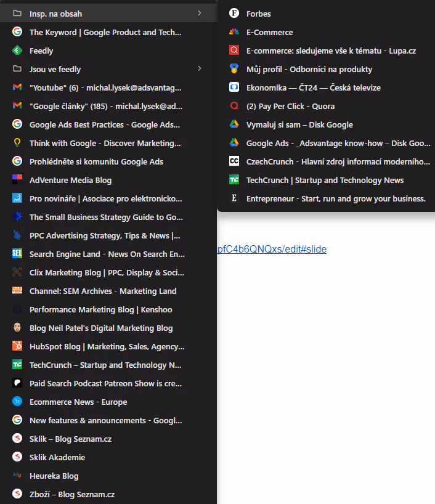Select "Vymaluj si sam – Disk Google" entry
The width and height of the screenshot is (435, 504).
point(327,124)
